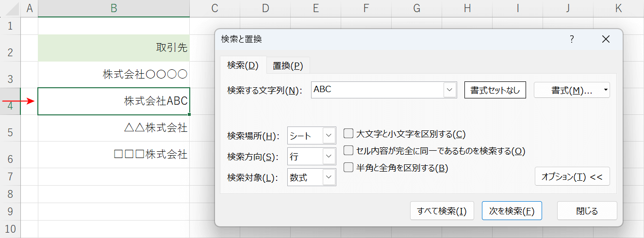Select cell containing △△株式会社
This screenshot has width=644, height=238.
114,128
